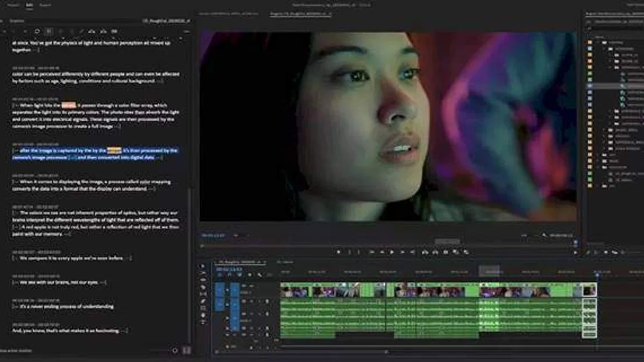The image size is (644, 362).
Task: Click the Go to In button
Action: coord(371,252)
